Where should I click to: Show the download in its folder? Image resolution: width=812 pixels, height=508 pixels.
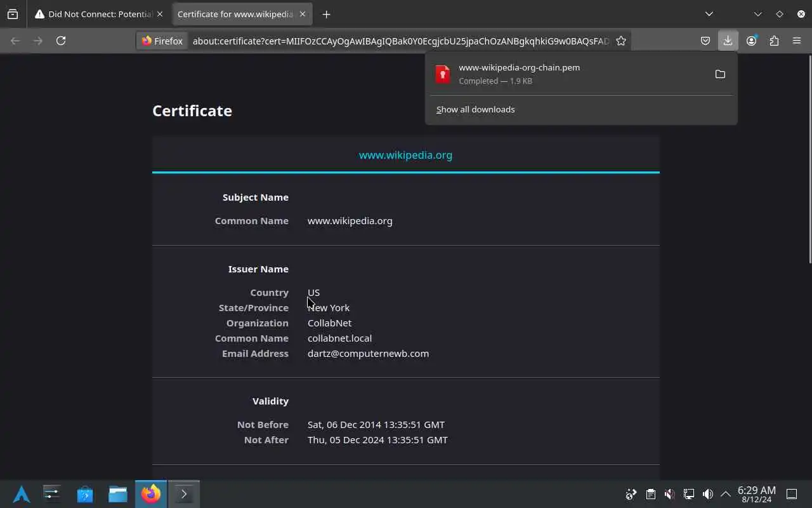point(720,74)
